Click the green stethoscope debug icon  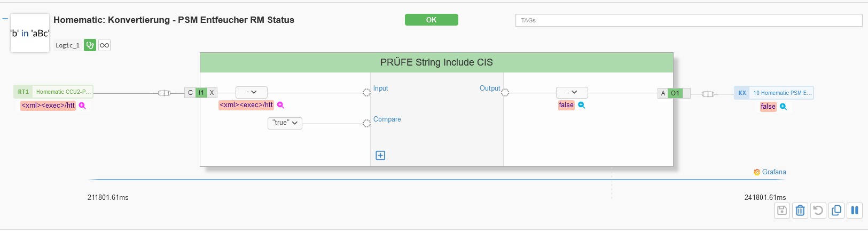(x=90, y=45)
